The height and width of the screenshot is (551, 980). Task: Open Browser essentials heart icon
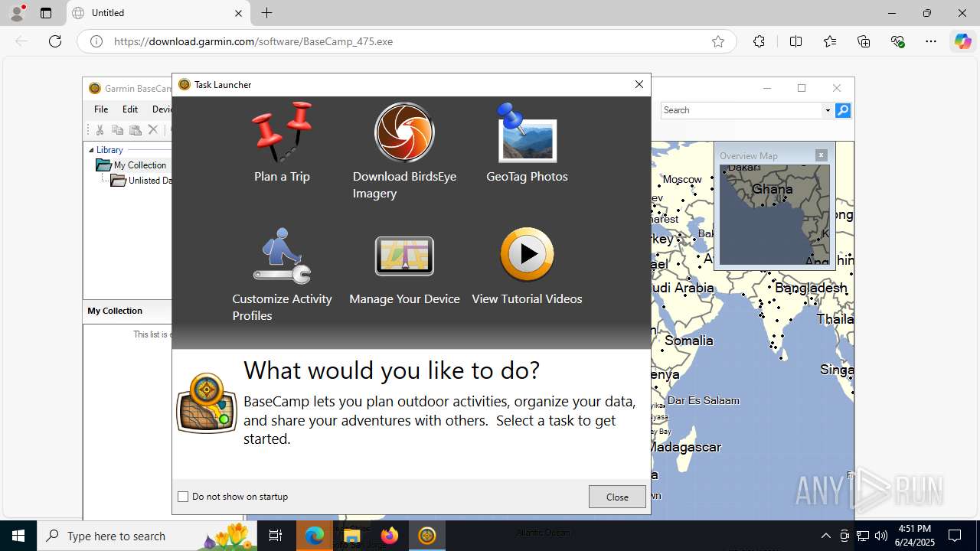pos(897,41)
